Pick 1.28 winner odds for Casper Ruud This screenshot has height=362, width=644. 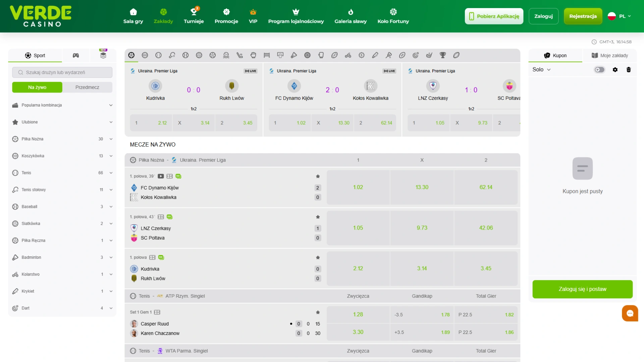pyautogui.click(x=358, y=314)
